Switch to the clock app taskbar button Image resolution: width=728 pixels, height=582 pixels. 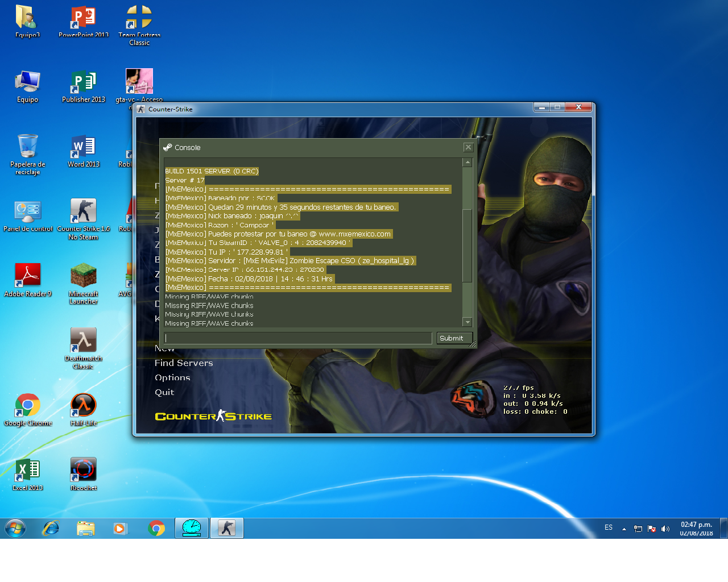click(x=192, y=528)
